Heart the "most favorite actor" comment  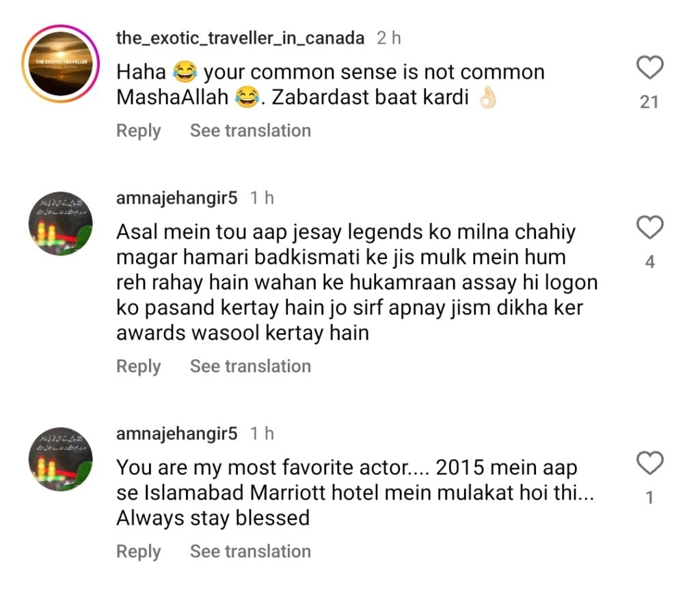click(x=649, y=464)
